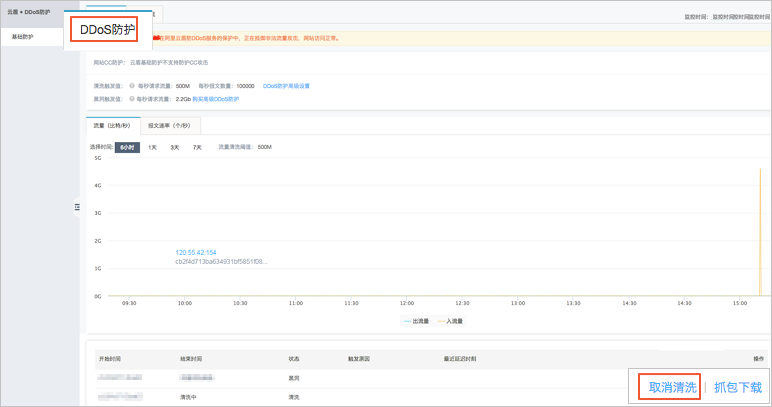This screenshot has width=772, height=407.
Task: Switch to the 报文速率 (个/秒) tab
Action: (170, 126)
